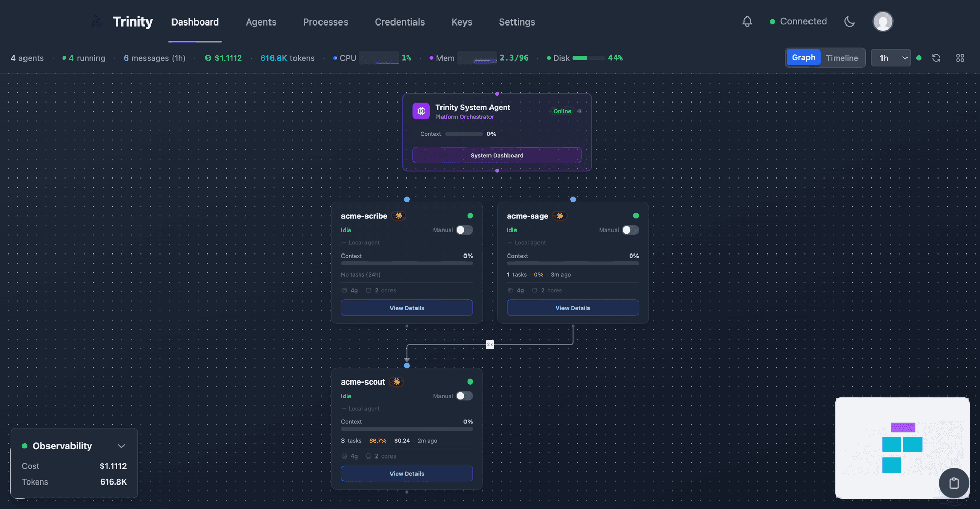Click the refresh icon near the view controls
The height and width of the screenshot is (509, 980).
[x=936, y=58]
